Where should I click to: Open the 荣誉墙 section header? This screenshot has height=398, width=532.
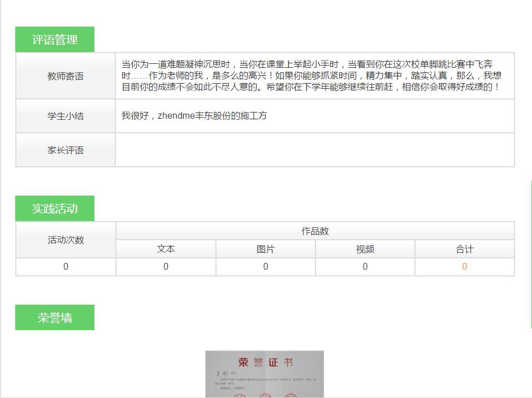coord(54,317)
